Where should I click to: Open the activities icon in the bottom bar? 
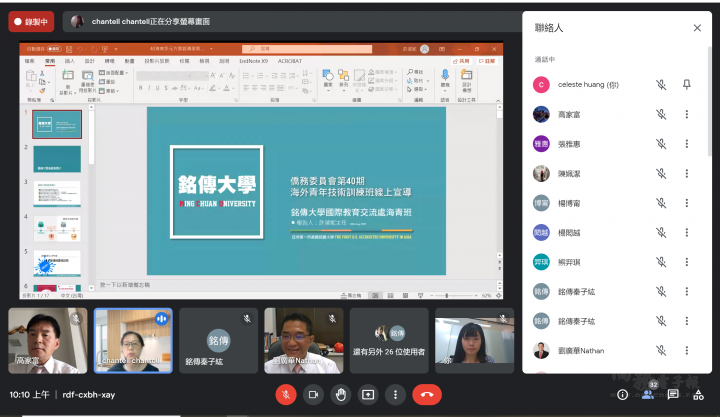[x=698, y=394]
